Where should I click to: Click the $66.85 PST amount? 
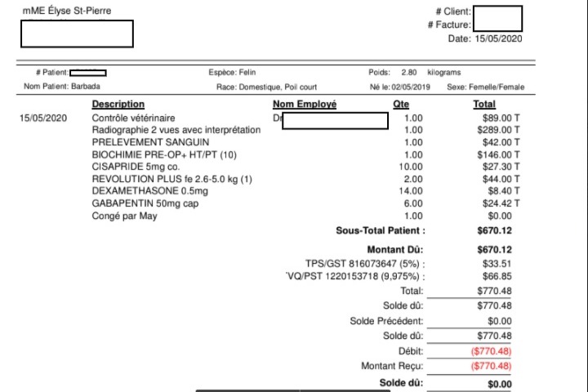497,277
